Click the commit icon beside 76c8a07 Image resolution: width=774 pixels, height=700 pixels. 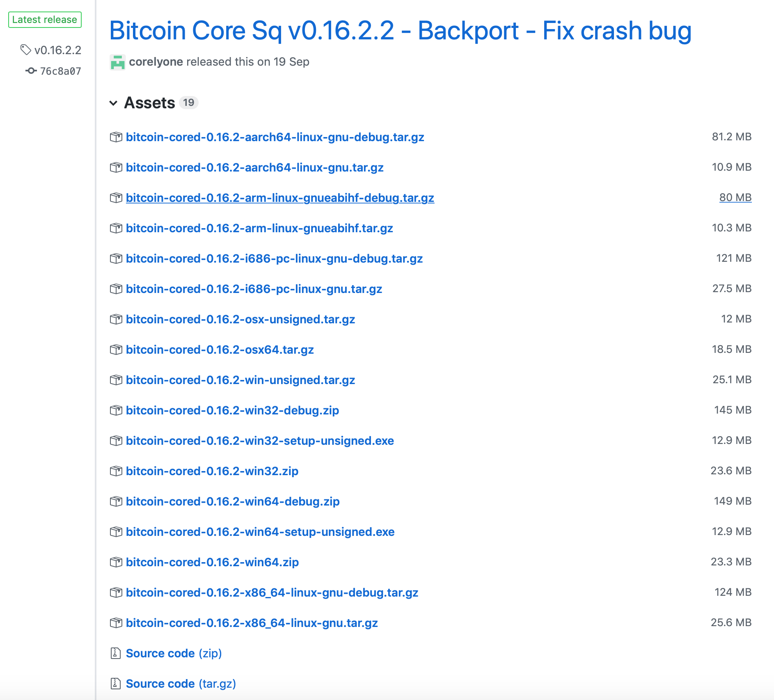click(31, 71)
